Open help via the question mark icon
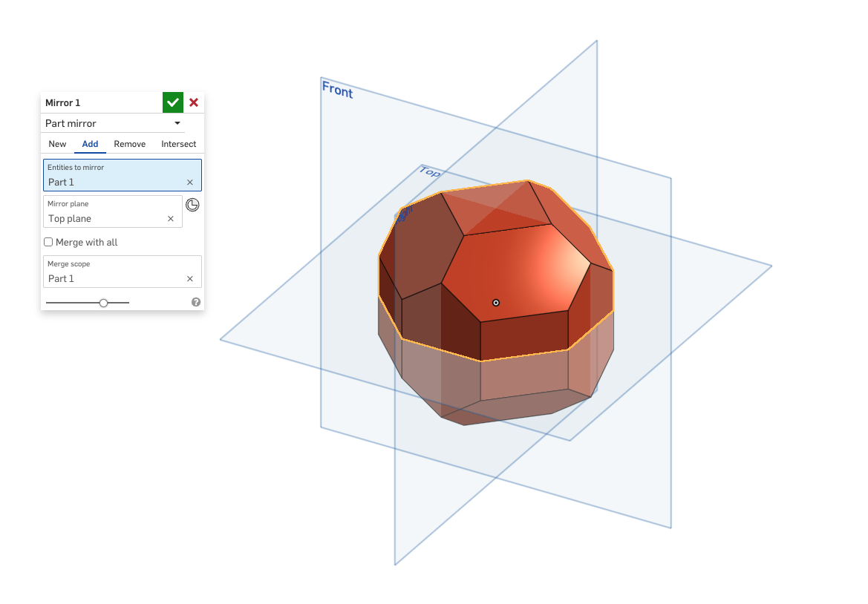868x604 pixels. click(196, 302)
